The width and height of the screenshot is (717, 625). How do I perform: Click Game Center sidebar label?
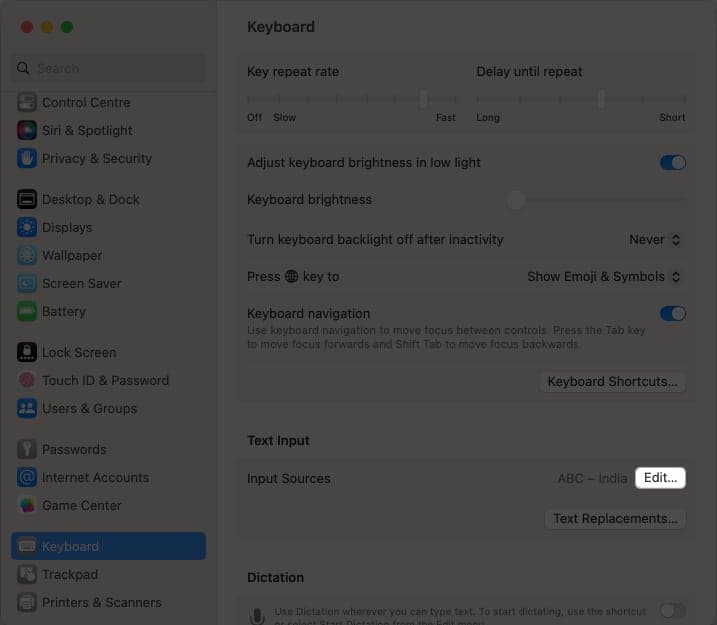(x=81, y=505)
